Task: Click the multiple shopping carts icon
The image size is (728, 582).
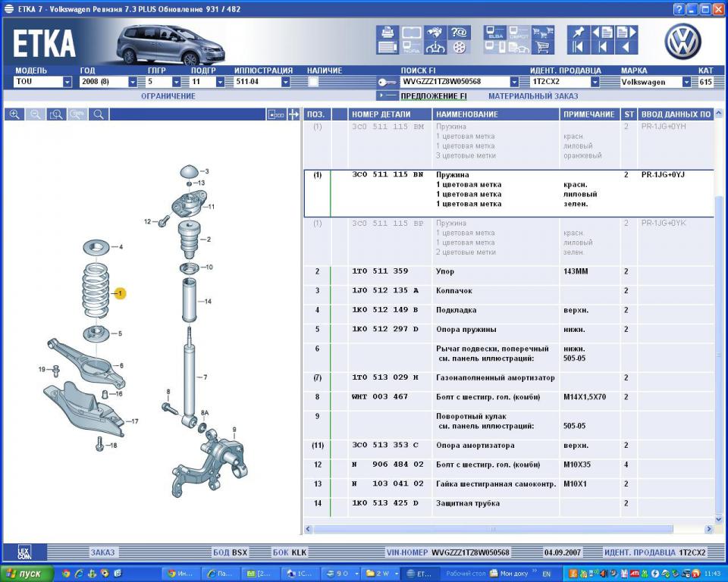Action: pos(542,33)
